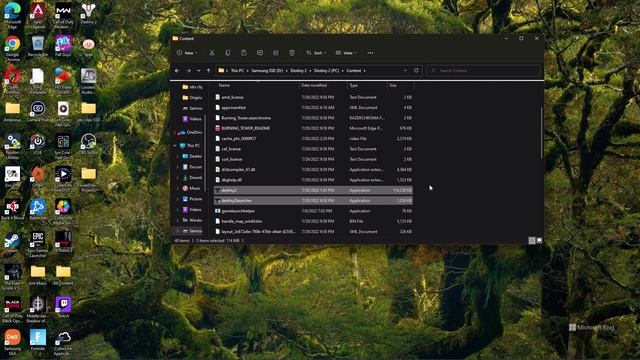
Task: Go forward with the Forward arrow
Action: pyautogui.click(x=188, y=71)
